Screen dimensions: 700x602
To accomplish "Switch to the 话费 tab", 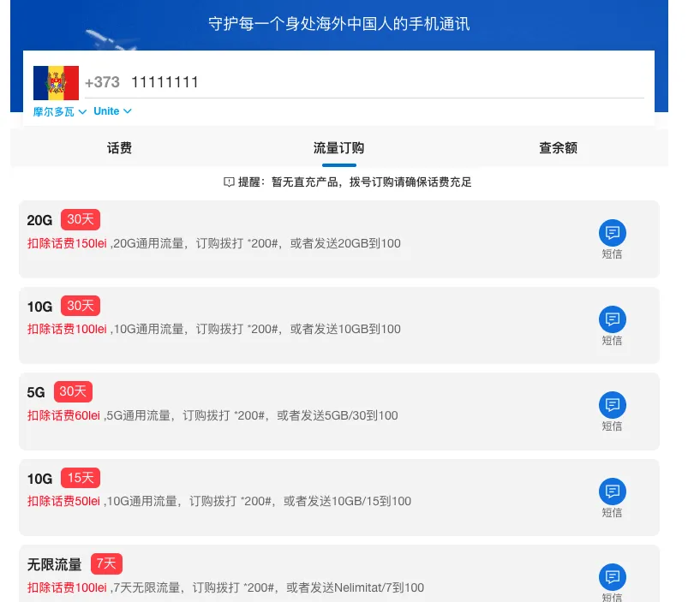I will (x=119, y=147).
